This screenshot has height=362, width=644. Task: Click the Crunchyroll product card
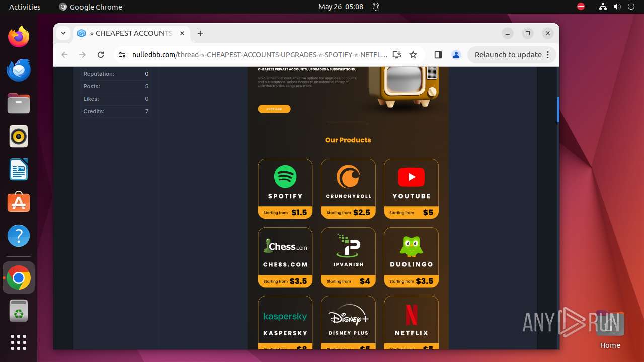(348, 189)
